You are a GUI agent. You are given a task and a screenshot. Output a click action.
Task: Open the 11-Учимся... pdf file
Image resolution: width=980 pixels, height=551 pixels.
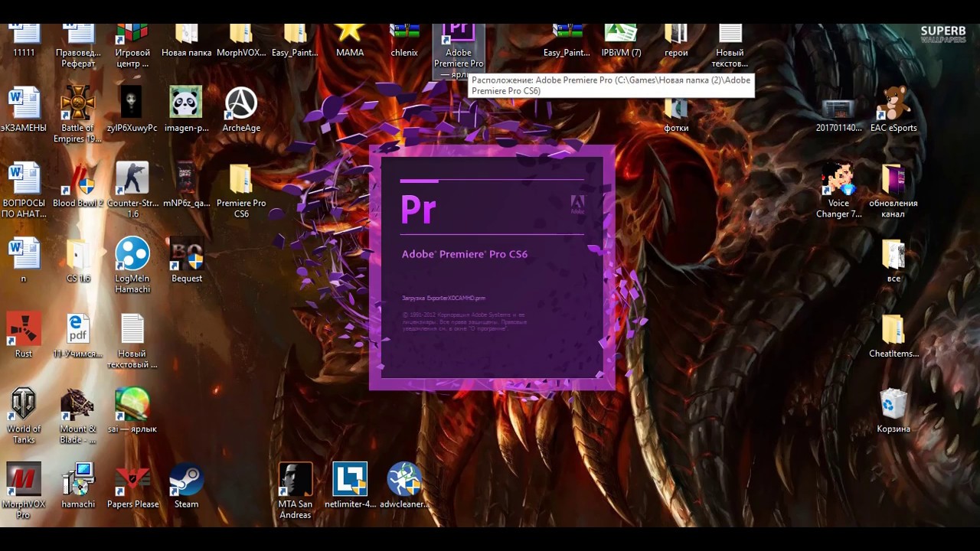pyautogui.click(x=78, y=334)
